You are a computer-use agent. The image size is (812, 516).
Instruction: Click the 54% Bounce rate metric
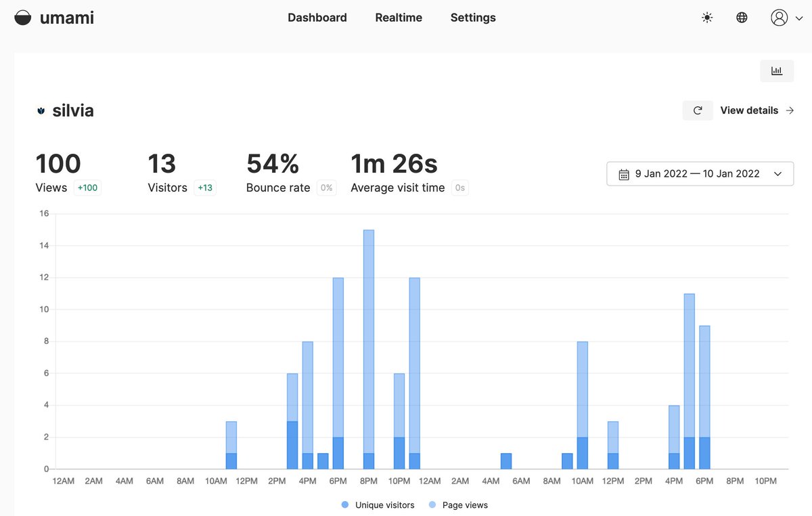tap(273, 165)
